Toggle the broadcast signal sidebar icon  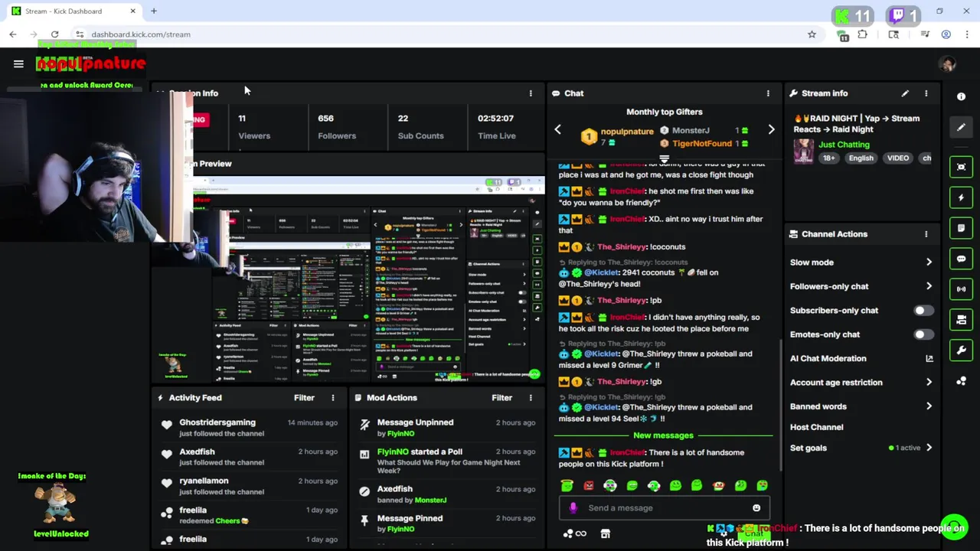(x=961, y=289)
